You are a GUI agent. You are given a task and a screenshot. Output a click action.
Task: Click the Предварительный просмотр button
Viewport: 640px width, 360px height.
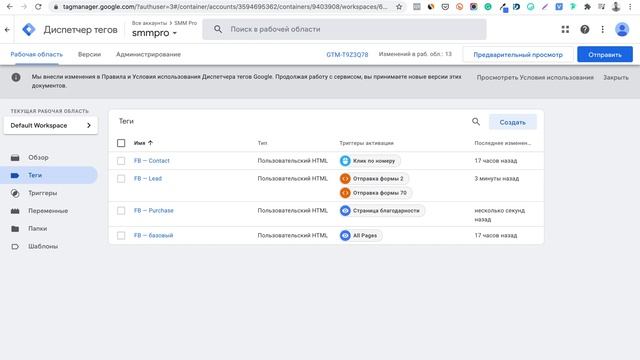518,54
